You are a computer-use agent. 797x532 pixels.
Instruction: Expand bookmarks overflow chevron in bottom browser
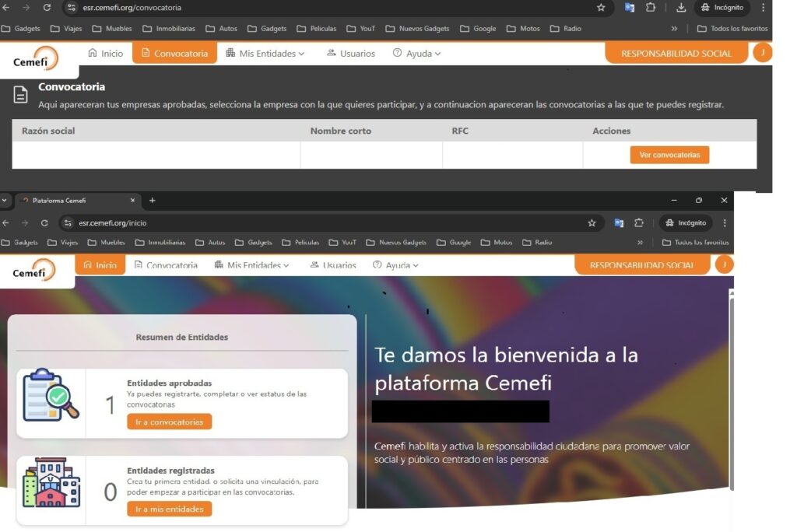[640, 243]
